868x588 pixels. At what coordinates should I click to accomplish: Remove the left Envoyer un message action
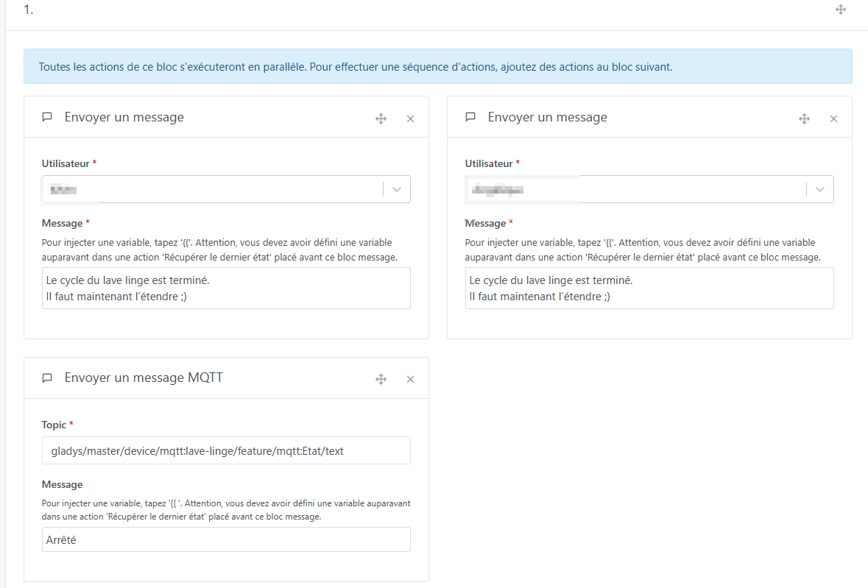(411, 118)
